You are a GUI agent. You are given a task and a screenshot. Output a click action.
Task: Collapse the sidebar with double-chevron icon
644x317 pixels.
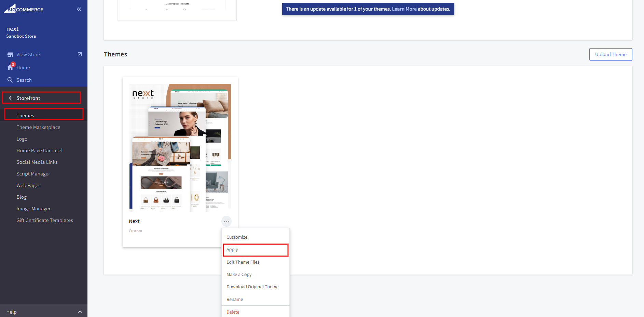click(x=79, y=9)
